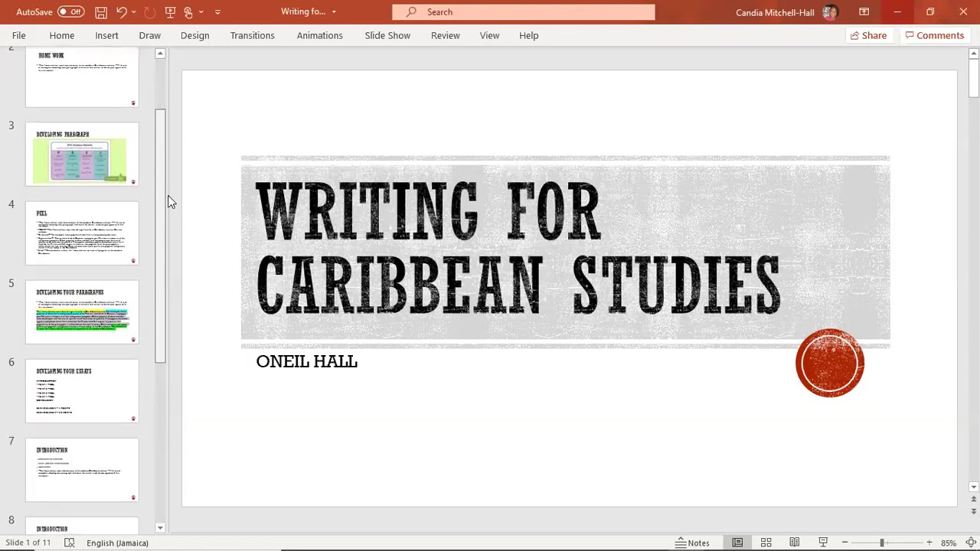Switch to Reading View icon
The width and height of the screenshot is (980, 551).
pyautogui.click(x=795, y=543)
